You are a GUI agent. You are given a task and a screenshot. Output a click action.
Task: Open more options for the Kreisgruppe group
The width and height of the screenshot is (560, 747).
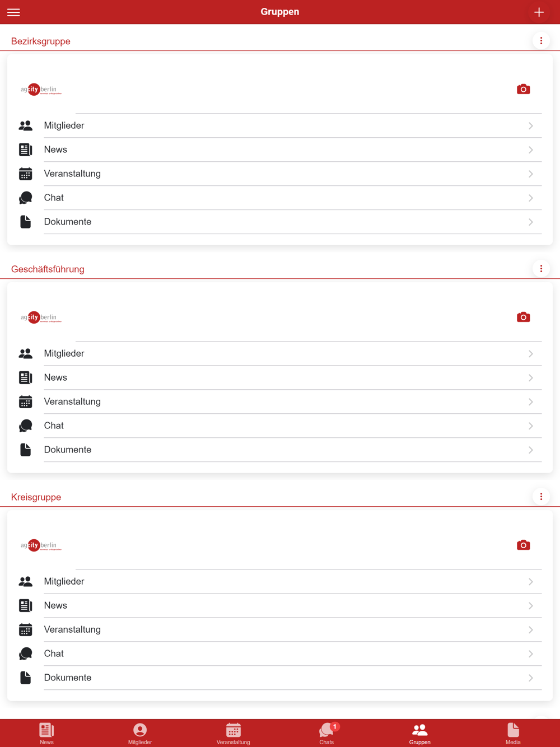pyautogui.click(x=541, y=497)
